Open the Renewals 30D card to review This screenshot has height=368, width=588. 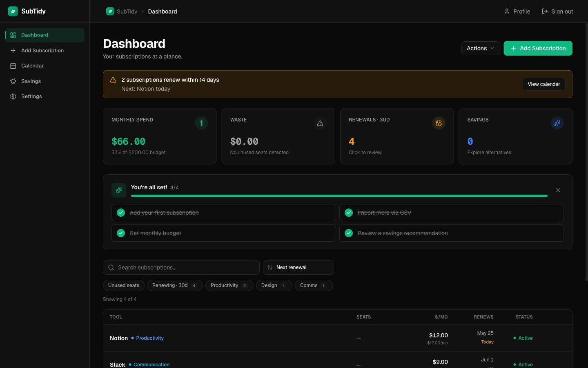point(397,136)
